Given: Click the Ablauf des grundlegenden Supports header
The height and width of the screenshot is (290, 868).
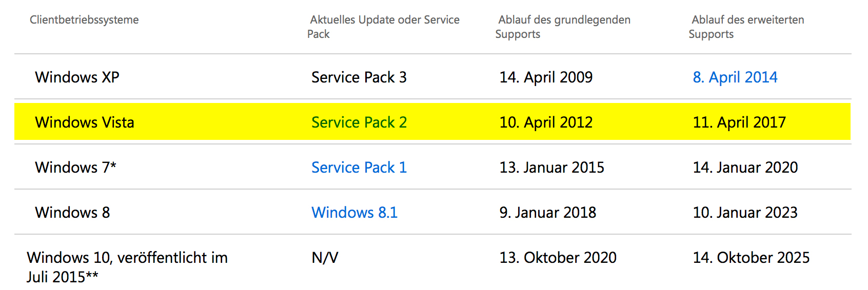Looking at the screenshot, I should coord(563,27).
